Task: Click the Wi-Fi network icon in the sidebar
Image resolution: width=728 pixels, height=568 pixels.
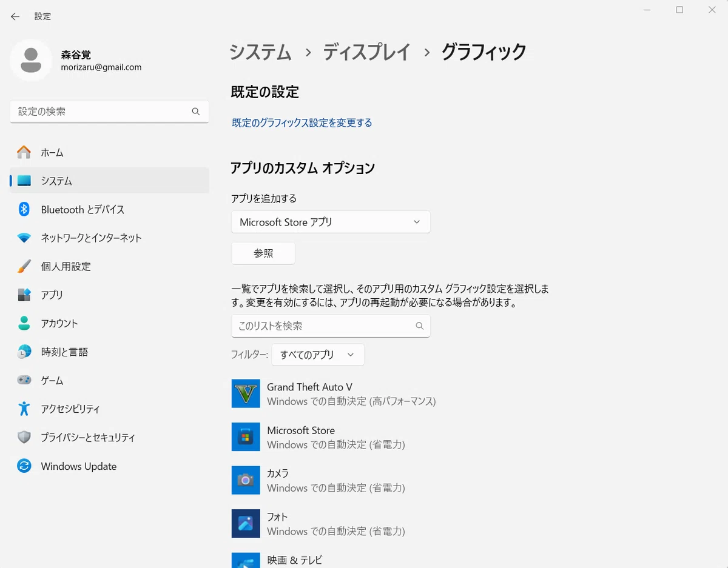Action: (x=24, y=238)
